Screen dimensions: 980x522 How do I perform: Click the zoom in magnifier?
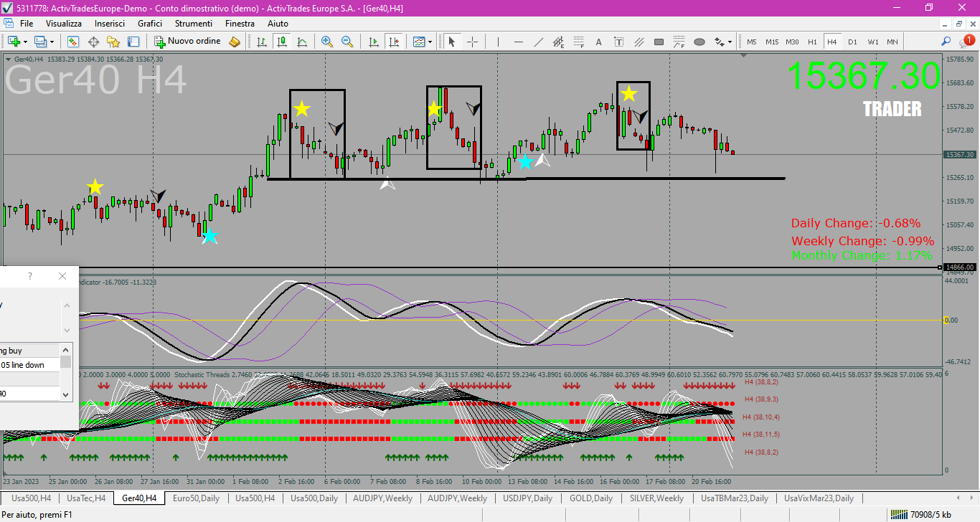tap(327, 42)
